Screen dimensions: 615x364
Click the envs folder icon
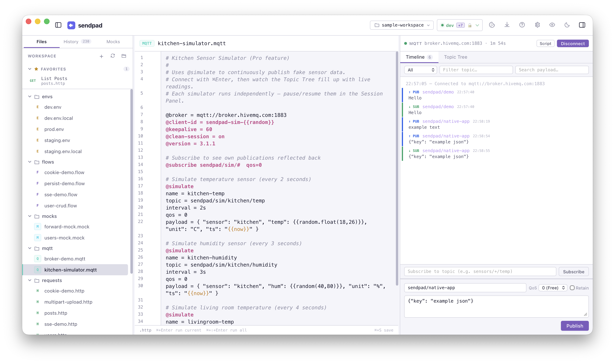(x=37, y=97)
